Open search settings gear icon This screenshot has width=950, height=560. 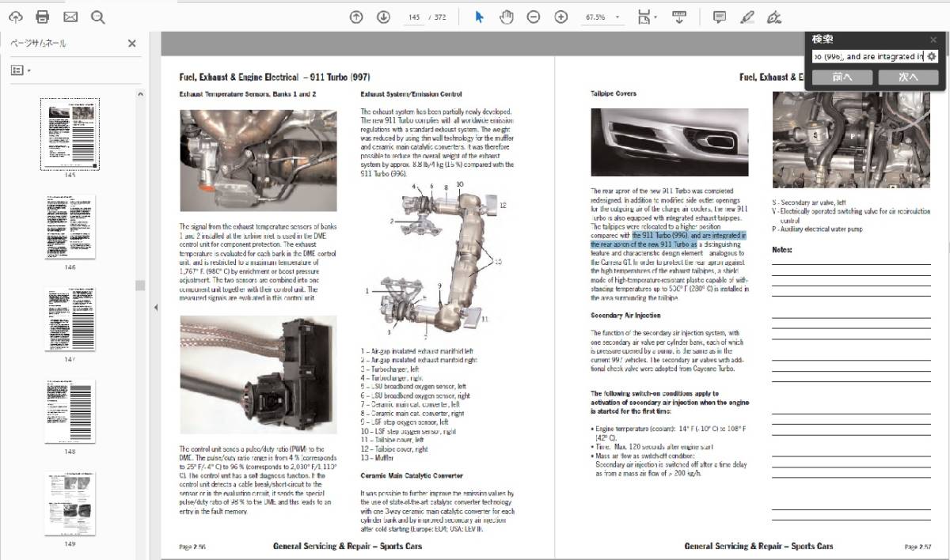932,57
